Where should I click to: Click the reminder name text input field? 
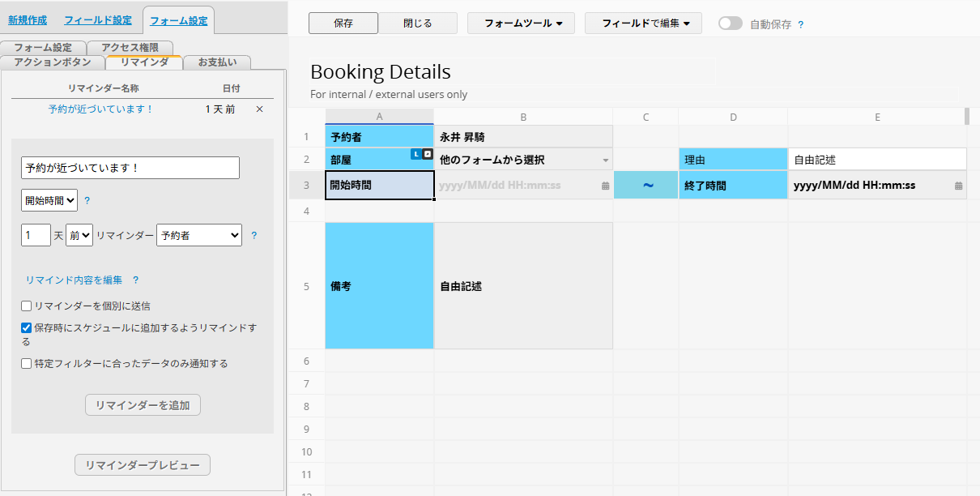(130, 168)
